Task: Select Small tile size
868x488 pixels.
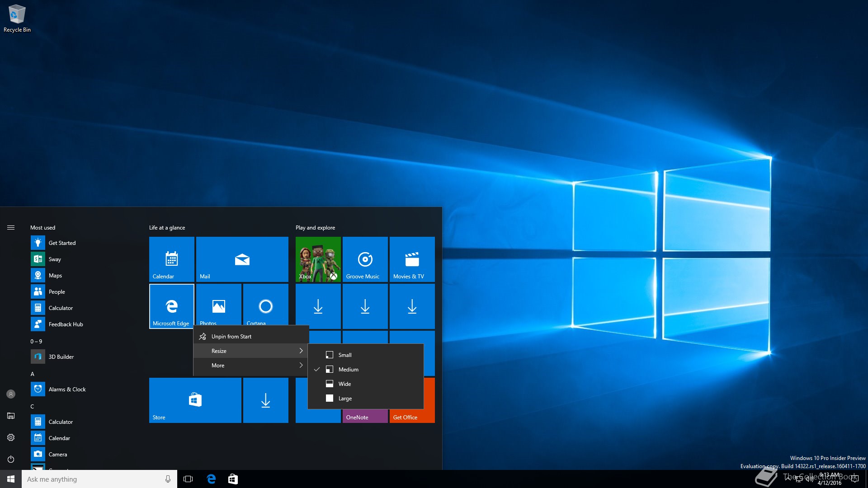Action: [x=366, y=355]
